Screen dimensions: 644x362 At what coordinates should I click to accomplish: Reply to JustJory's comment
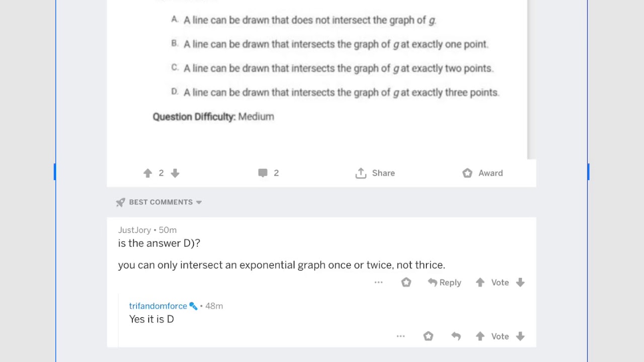tap(444, 283)
